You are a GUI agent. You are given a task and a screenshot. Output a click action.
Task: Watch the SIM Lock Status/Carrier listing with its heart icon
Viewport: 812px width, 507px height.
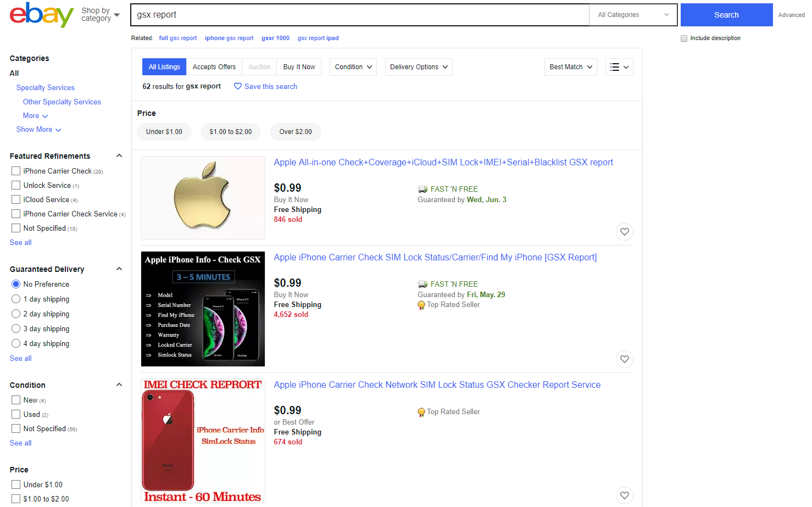click(624, 359)
